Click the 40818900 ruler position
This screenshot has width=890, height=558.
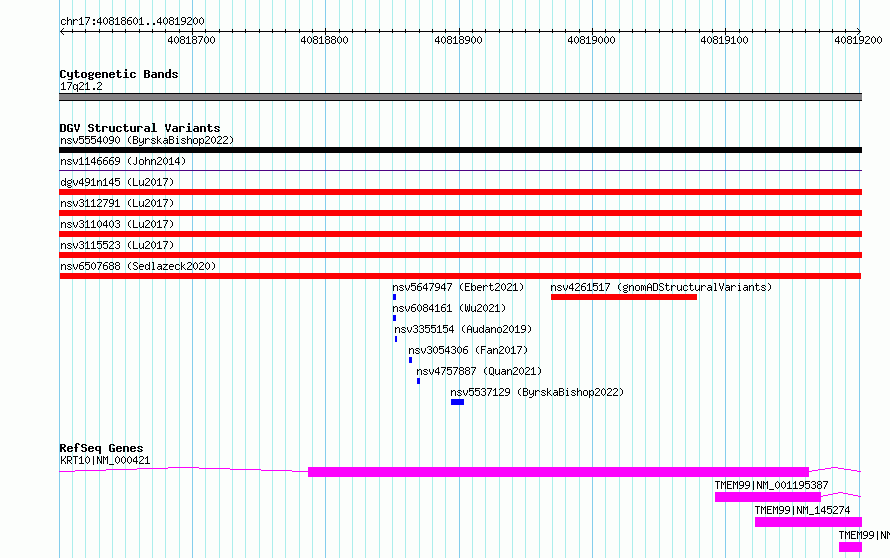pyautogui.click(x=458, y=40)
